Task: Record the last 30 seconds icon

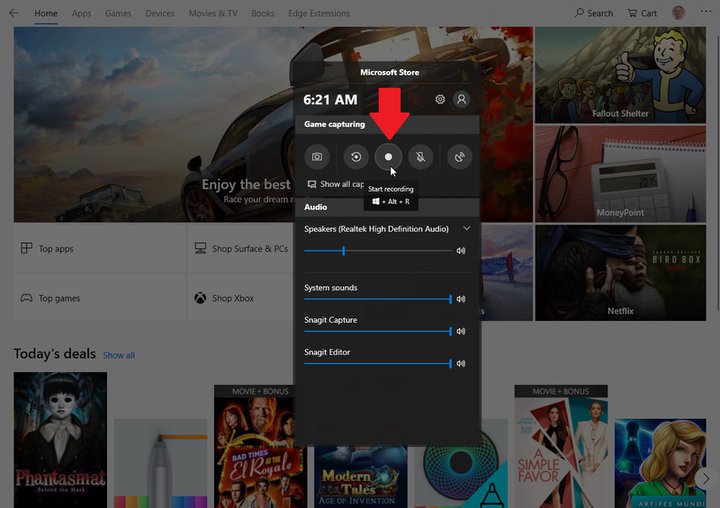Action: pos(356,157)
